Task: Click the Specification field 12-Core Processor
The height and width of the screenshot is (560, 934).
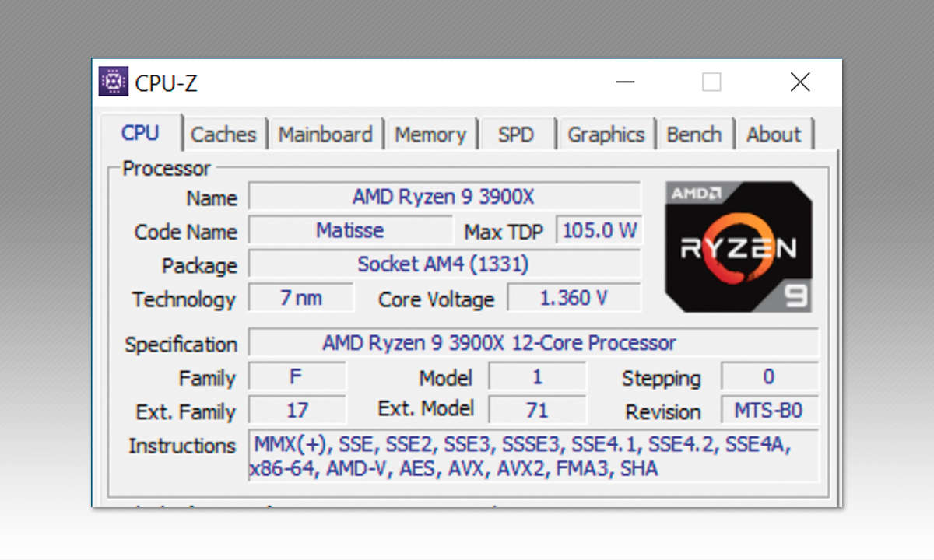Action: click(534, 343)
